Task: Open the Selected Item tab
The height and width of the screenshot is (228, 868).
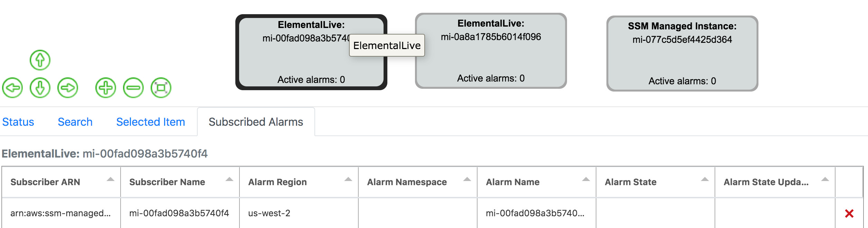Action: point(151,122)
